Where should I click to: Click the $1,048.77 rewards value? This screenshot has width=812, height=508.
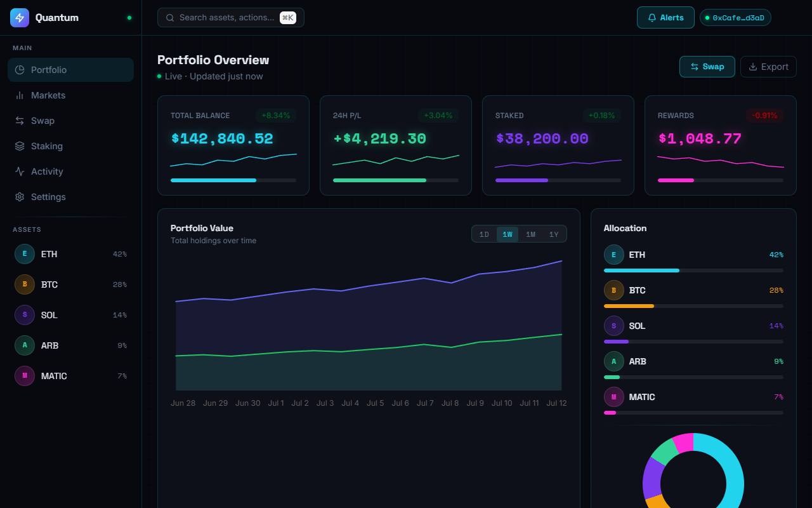[x=700, y=138]
